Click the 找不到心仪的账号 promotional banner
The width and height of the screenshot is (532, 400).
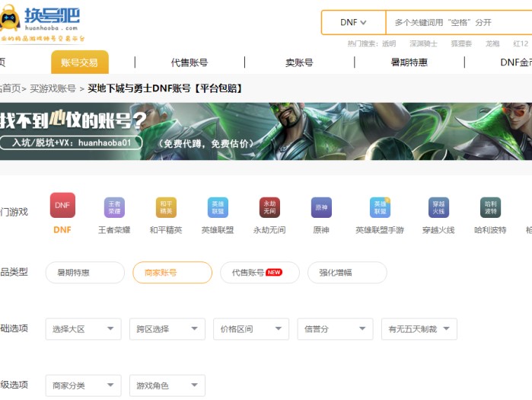coord(266,131)
